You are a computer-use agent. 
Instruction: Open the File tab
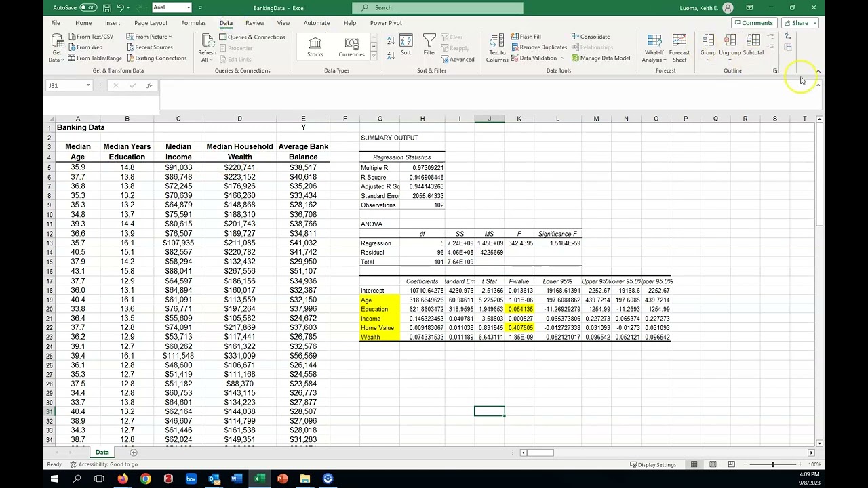pyautogui.click(x=56, y=23)
